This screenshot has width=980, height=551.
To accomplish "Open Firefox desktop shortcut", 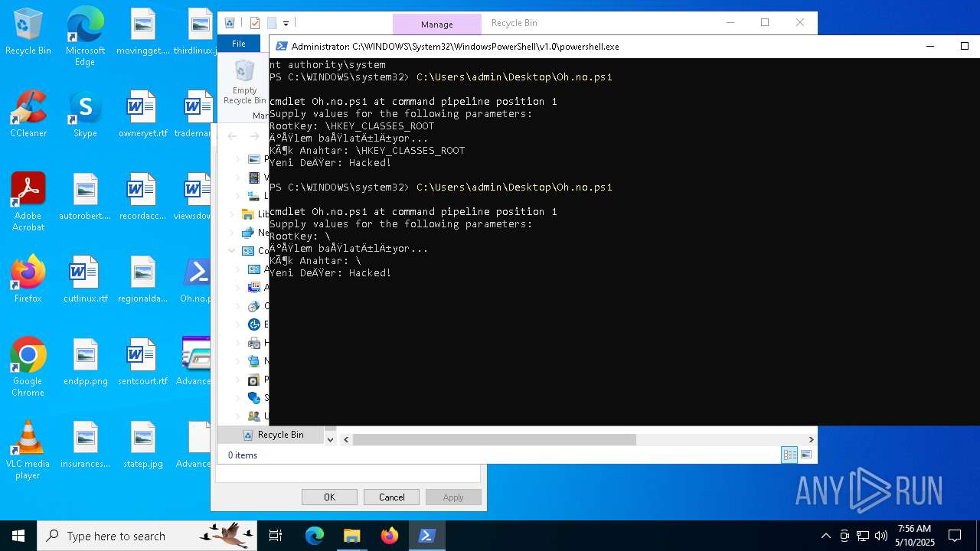I will pos(28,279).
